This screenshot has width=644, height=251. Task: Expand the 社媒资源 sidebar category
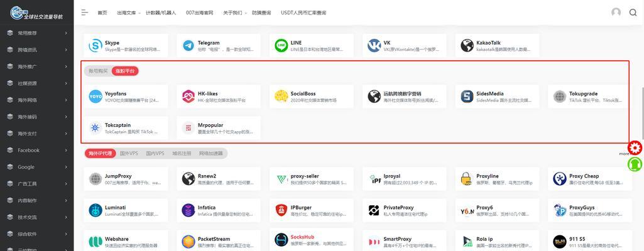coord(37,83)
